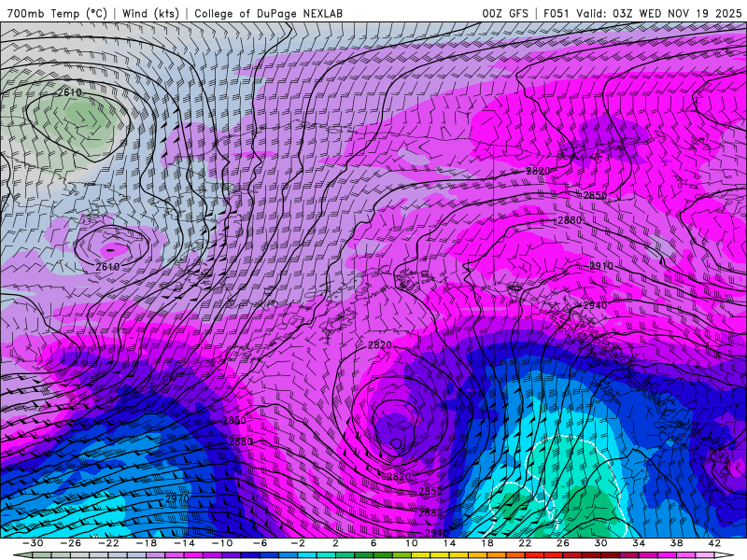Click the "Wind (kts)" header label

(x=150, y=13)
